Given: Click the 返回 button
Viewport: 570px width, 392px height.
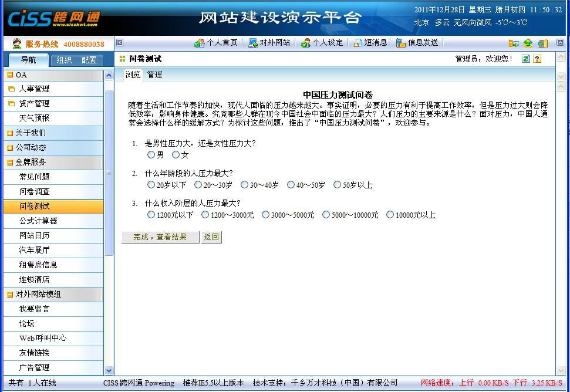Looking at the screenshot, I should [x=211, y=237].
